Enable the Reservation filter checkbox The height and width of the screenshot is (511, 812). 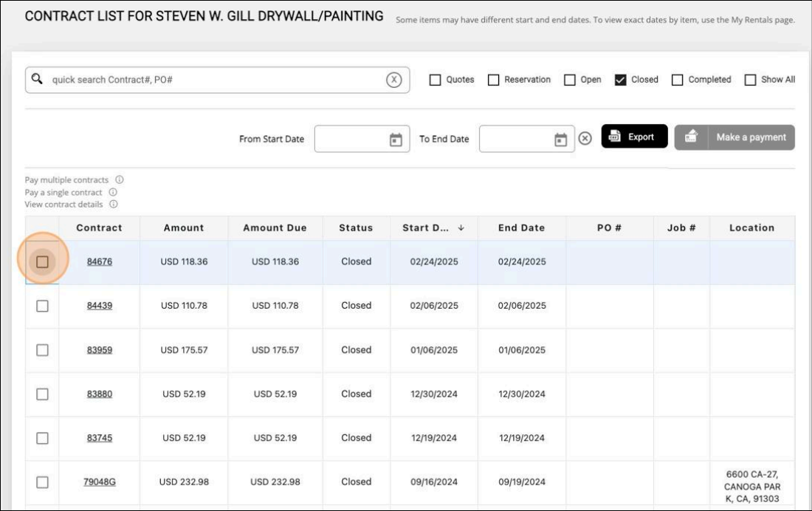(x=493, y=80)
